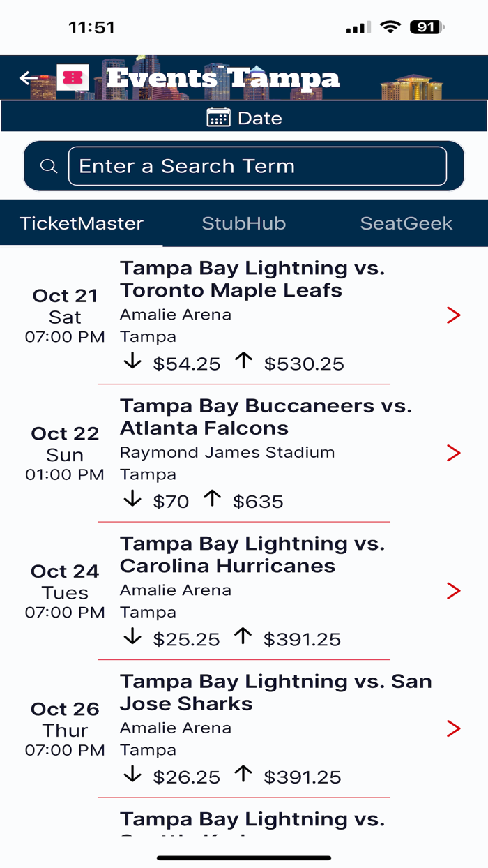Screen dimensions: 488x868
Task: Switch to the StubHub tab
Action: coord(243,223)
